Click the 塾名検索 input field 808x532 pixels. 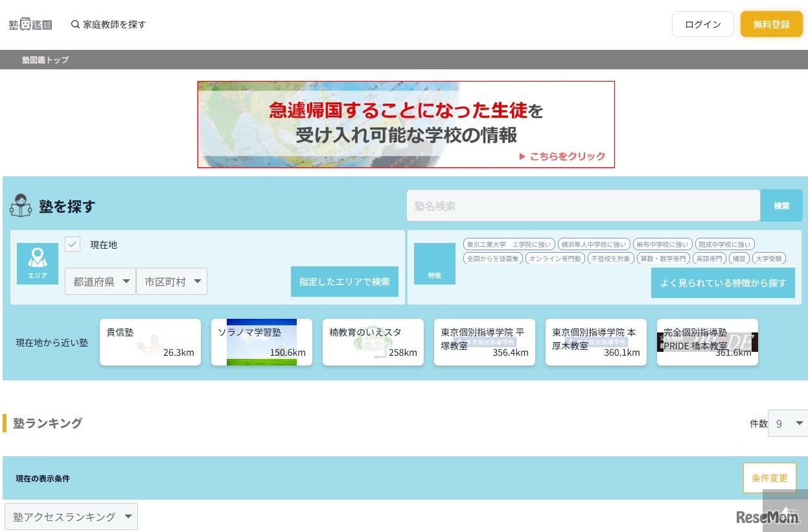coord(583,205)
